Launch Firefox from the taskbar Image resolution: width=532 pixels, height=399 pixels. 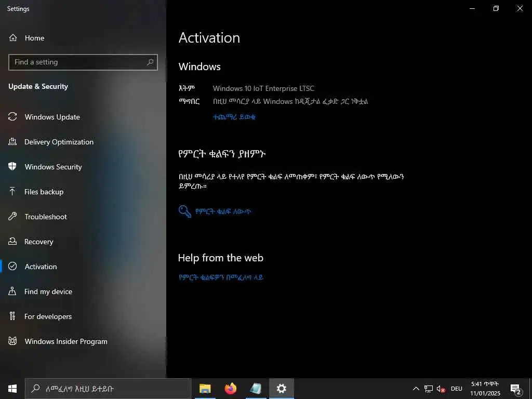click(x=230, y=389)
